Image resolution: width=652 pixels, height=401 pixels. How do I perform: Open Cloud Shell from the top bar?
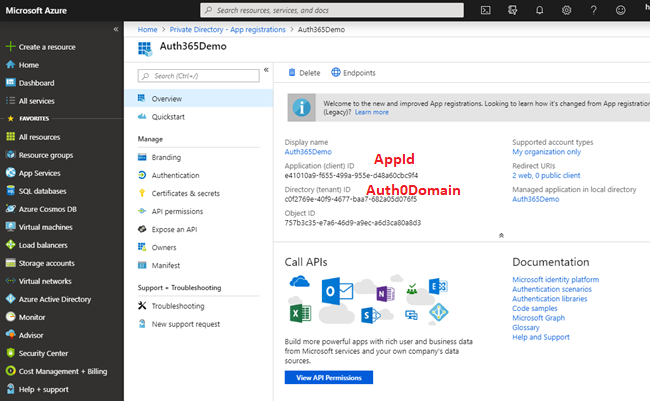click(x=486, y=10)
